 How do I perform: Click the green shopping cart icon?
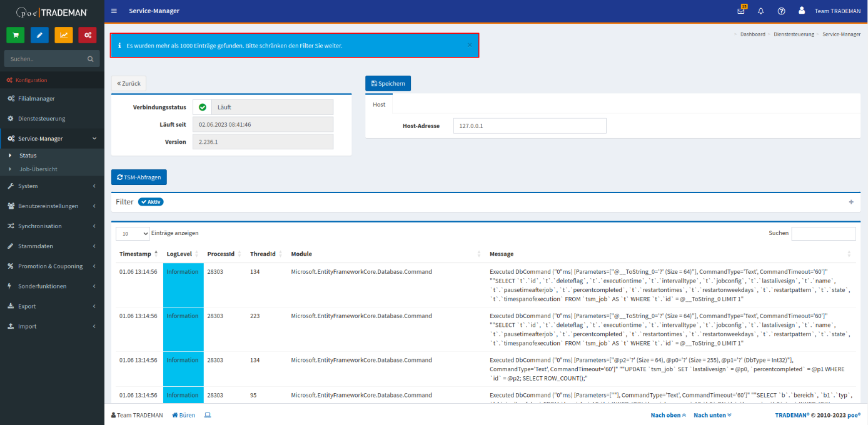(x=16, y=35)
